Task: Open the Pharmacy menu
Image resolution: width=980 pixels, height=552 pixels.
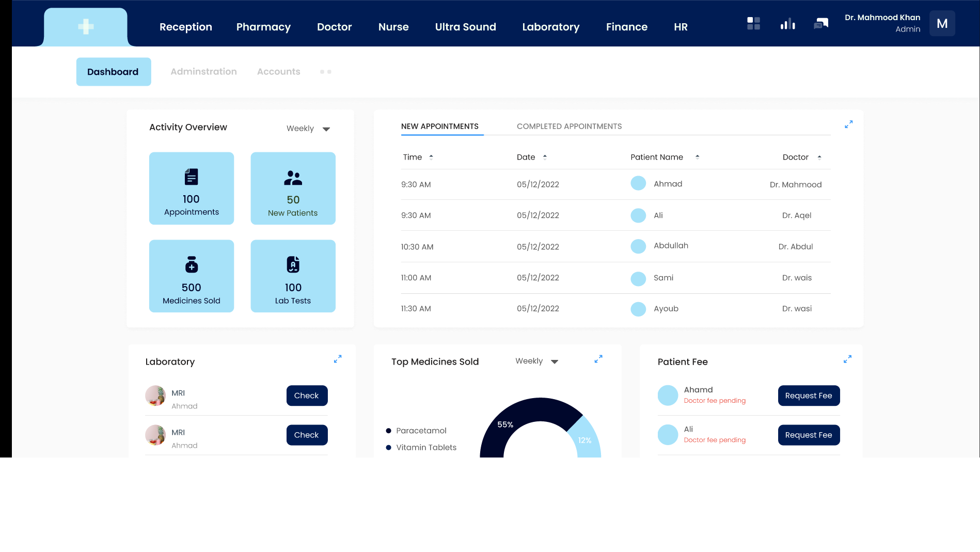Action: pos(263,27)
